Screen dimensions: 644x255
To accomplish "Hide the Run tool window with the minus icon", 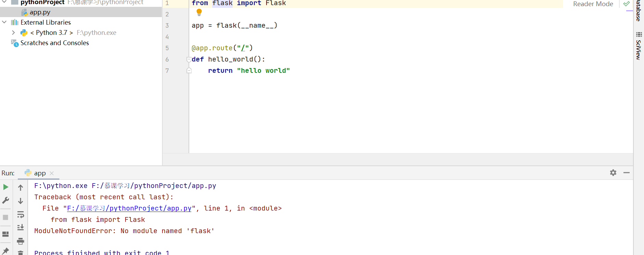I will click(x=627, y=173).
